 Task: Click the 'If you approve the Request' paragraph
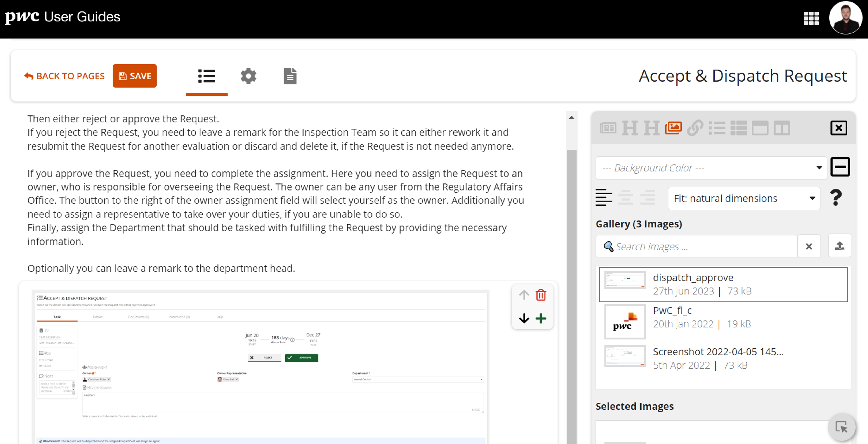pyautogui.click(x=276, y=207)
